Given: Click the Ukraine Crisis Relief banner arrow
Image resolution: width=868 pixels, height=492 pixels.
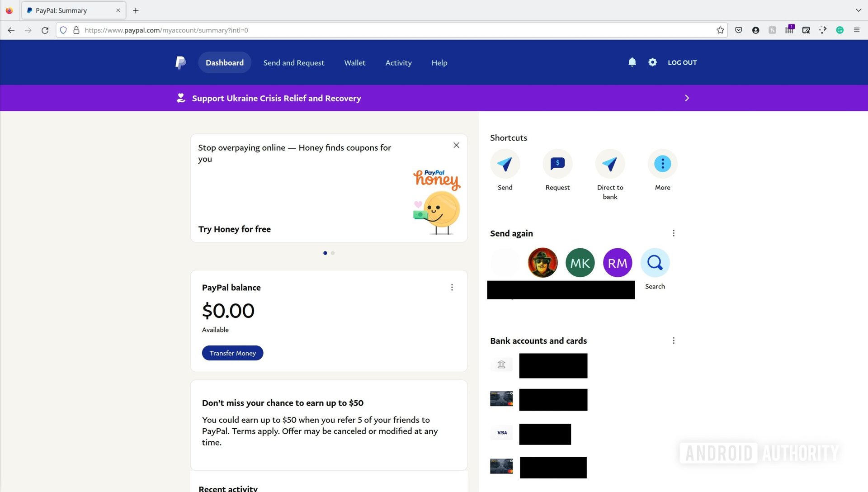Looking at the screenshot, I should coord(686,98).
